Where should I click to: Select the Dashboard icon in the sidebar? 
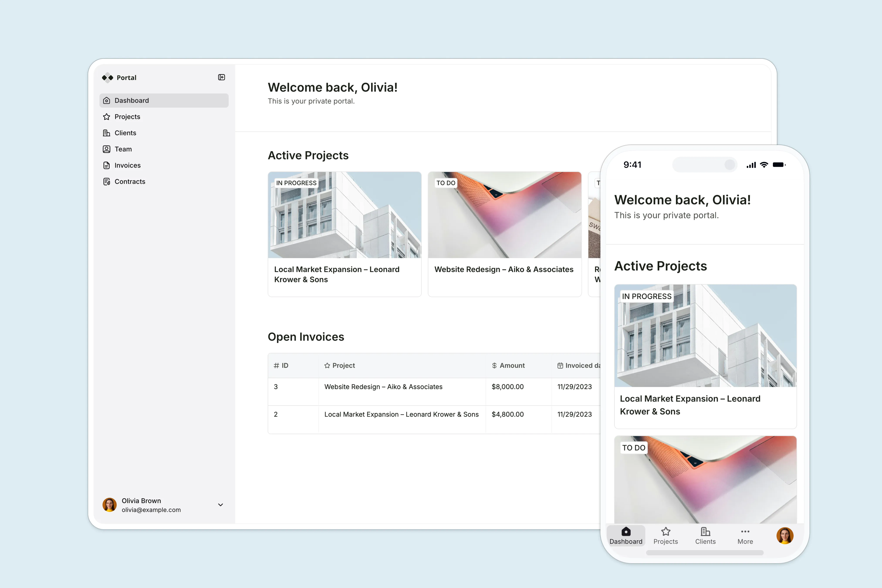click(106, 100)
